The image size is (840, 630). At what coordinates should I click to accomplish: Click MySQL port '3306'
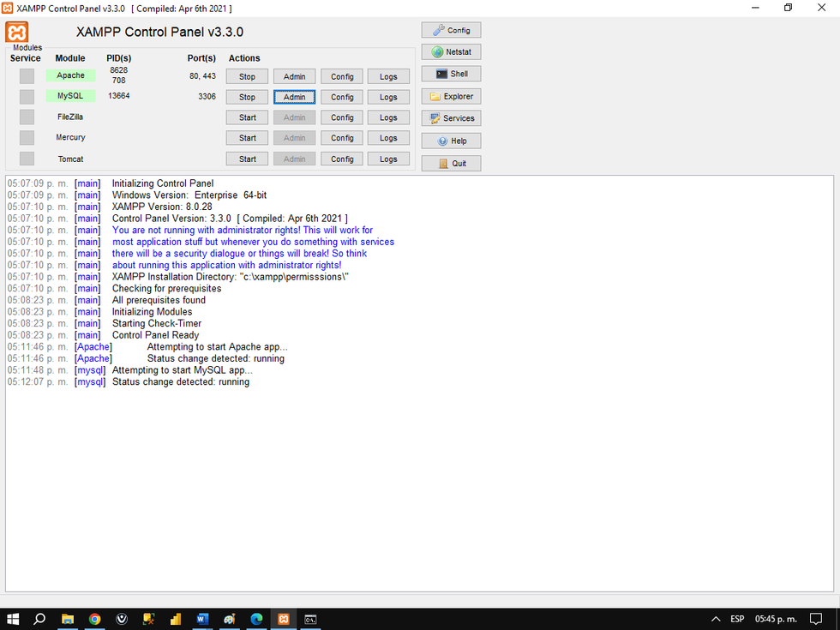(207, 96)
